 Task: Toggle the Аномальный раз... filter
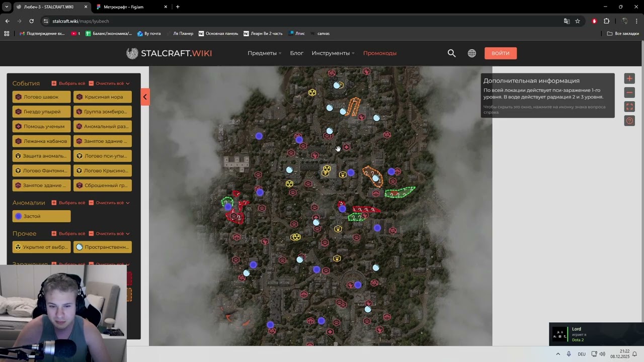point(103,126)
